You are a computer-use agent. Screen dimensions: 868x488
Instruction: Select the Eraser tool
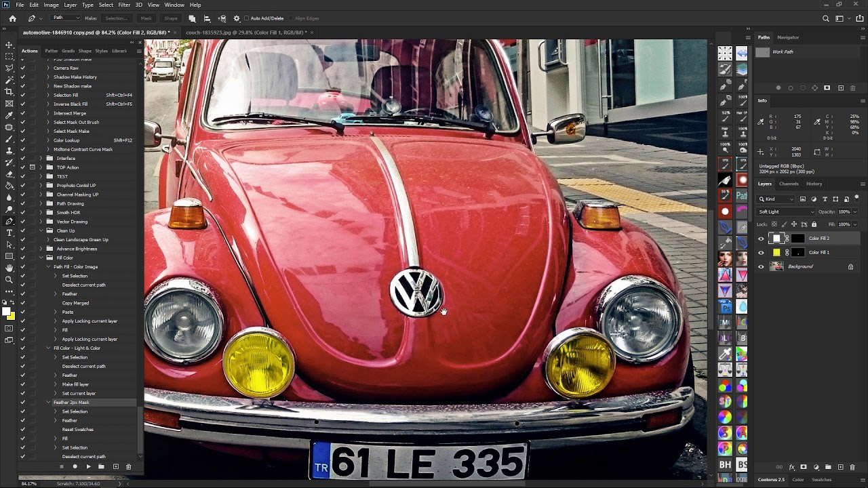point(9,174)
